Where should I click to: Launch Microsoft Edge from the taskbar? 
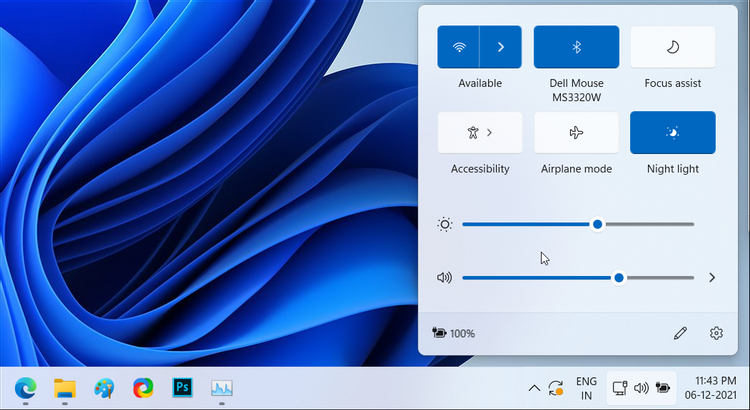coord(26,387)
